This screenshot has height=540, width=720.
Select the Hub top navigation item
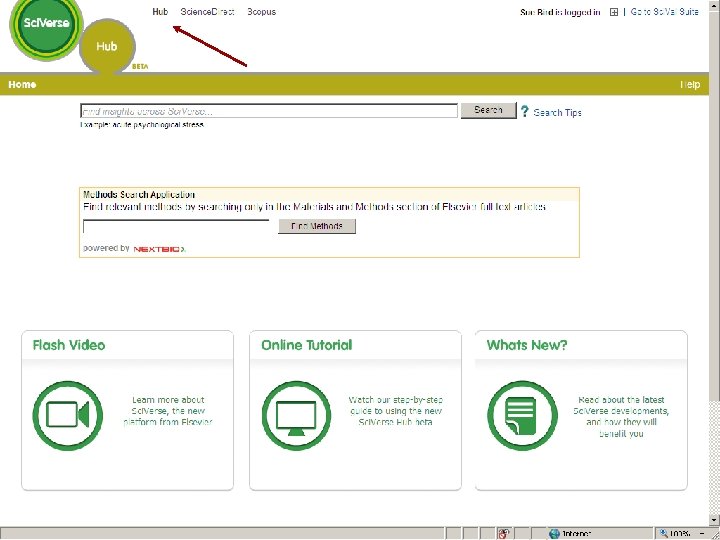(x=160, y=12)
